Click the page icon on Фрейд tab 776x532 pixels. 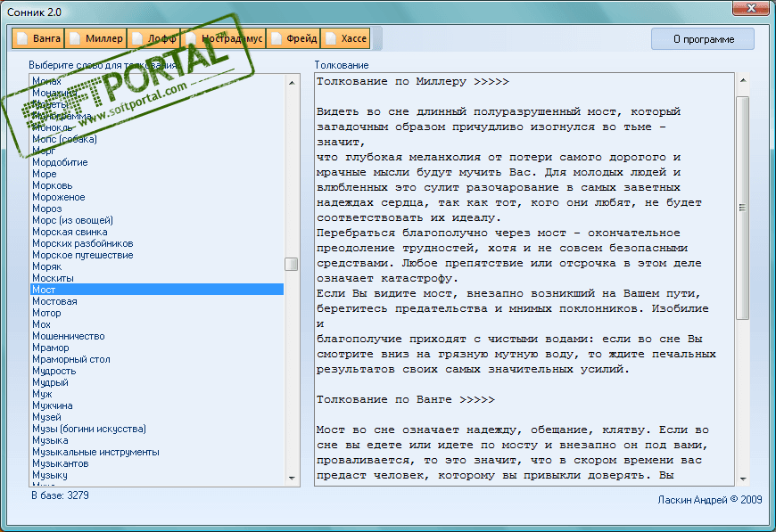[x=277, y=38]
